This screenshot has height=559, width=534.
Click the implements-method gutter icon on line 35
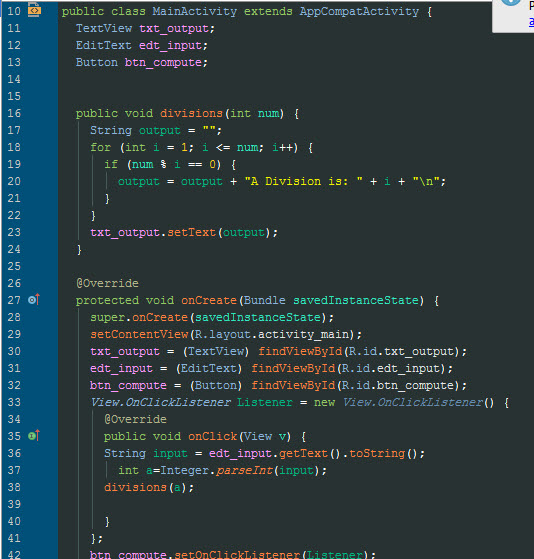pos(34,436)
